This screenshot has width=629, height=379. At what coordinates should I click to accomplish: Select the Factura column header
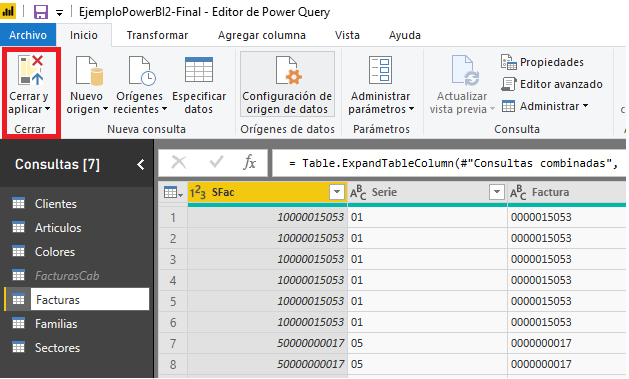click(x=567, y=193)
